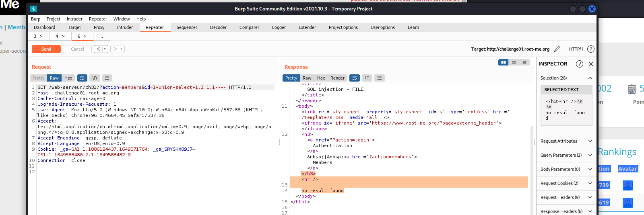
Task: Switch to the Decoder tab
Action: pos(218,27)
